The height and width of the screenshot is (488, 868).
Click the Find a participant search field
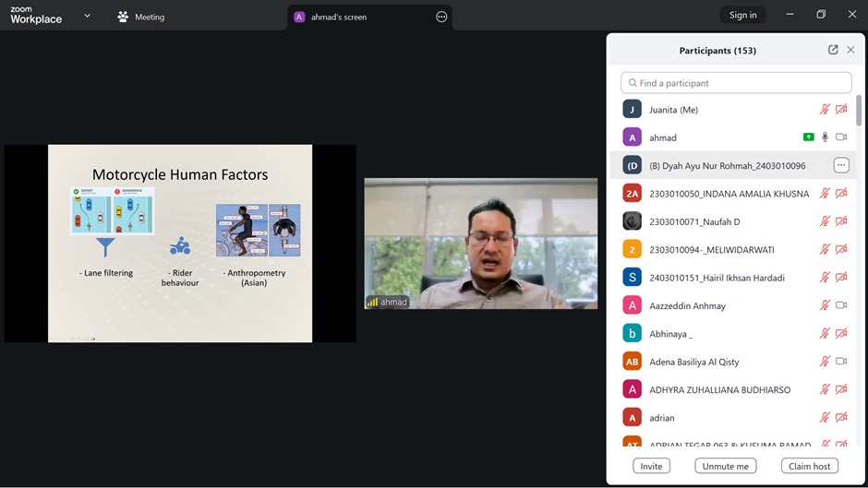point(736,83)
